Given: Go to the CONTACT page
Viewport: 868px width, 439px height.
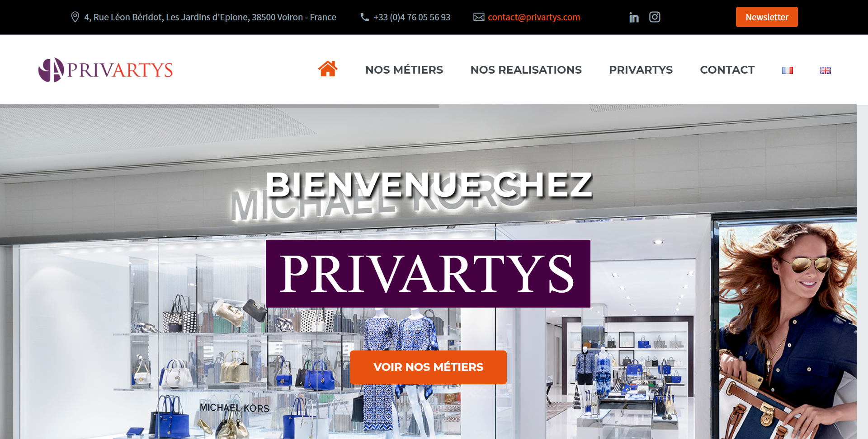Looking at the screenshot, I should click(x=727, y=70).
